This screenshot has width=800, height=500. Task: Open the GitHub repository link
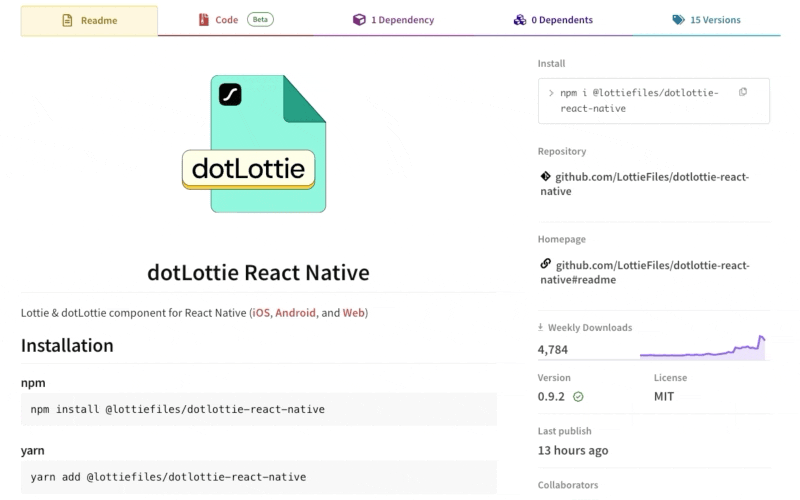click(645, 184)
